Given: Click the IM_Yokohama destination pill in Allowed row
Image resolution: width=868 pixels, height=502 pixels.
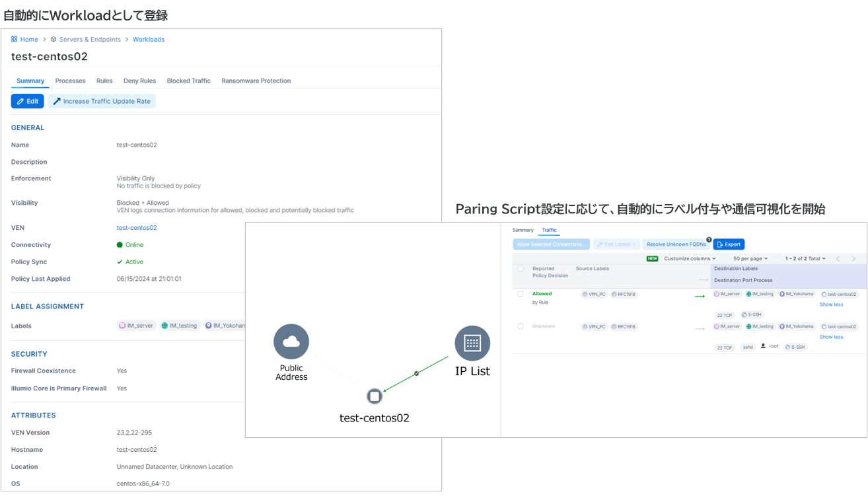Looking at the screenshot, I should click(797, 294).
